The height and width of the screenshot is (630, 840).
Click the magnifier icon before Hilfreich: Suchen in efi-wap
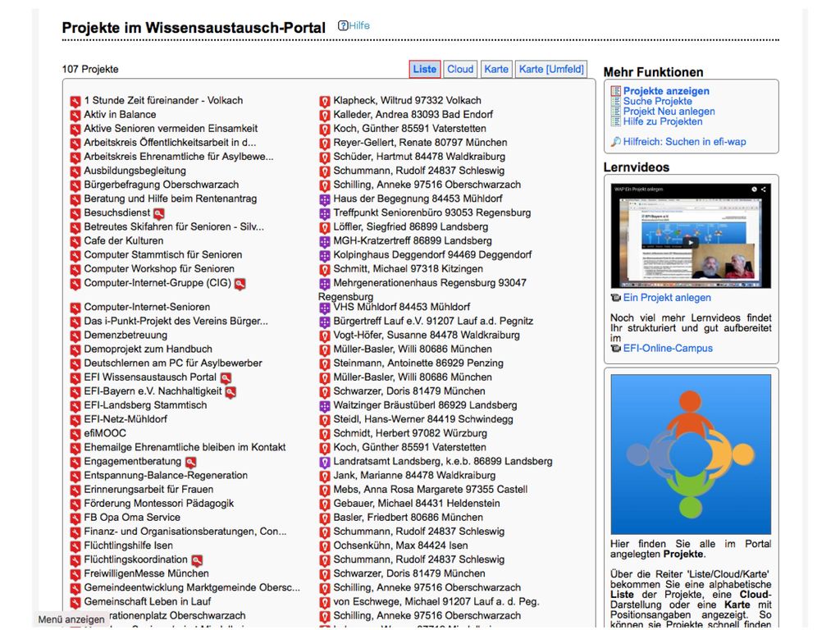(x=615, y=142)
